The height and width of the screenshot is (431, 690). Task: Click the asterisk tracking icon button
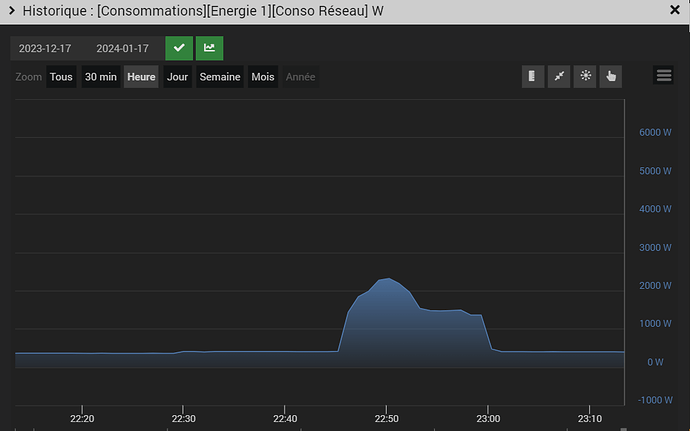(x=585, y=76)
